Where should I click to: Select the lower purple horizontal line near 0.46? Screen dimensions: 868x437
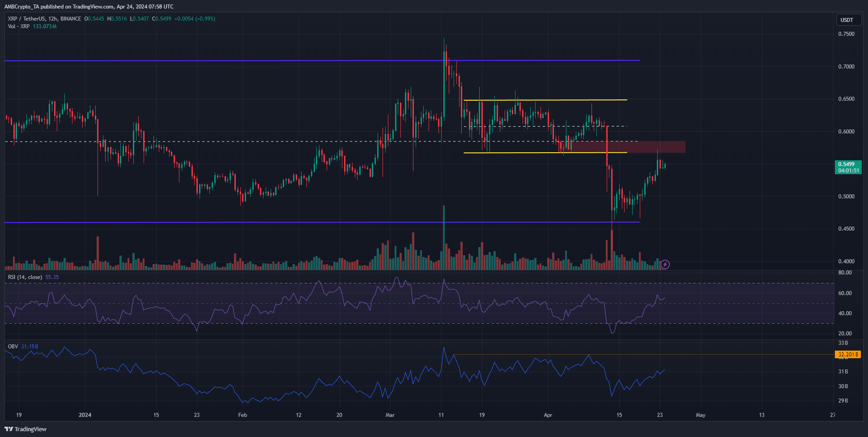point(322,222)
